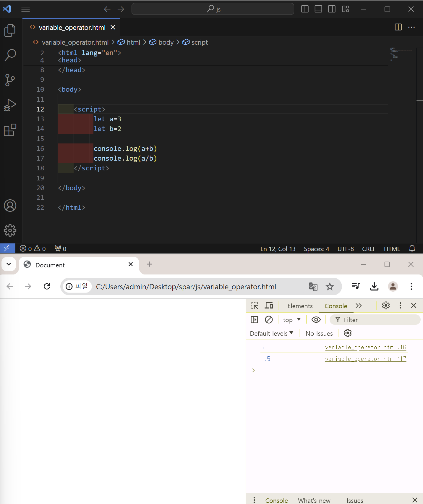Open Chrome tab search dropdown
Image resolution: width=423 pixels, height=504 pixels.
9,264
